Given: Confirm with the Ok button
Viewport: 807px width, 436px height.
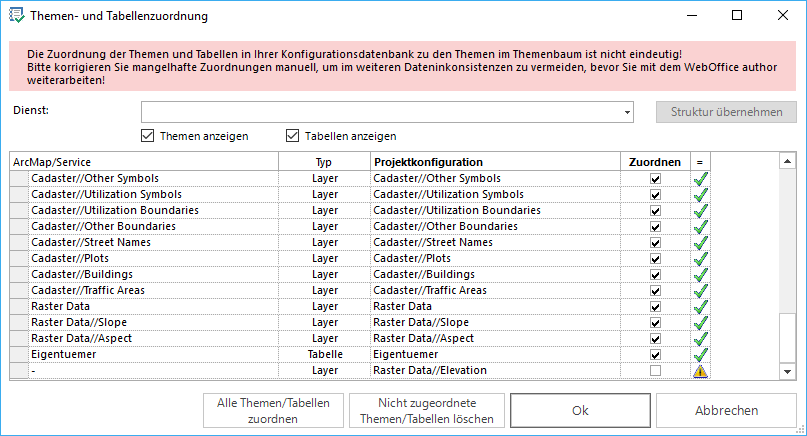Looking at the screenshot, I should click(x=581, y=411).
